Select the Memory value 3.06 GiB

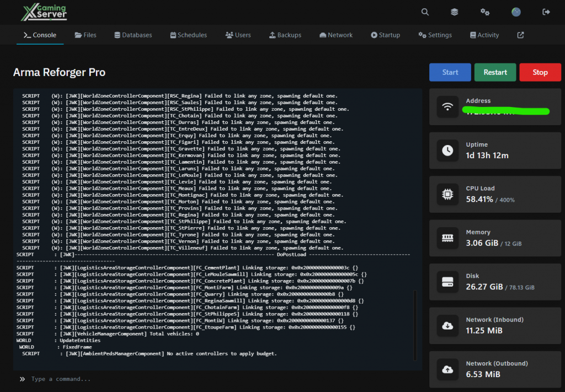tap(482, 243)
